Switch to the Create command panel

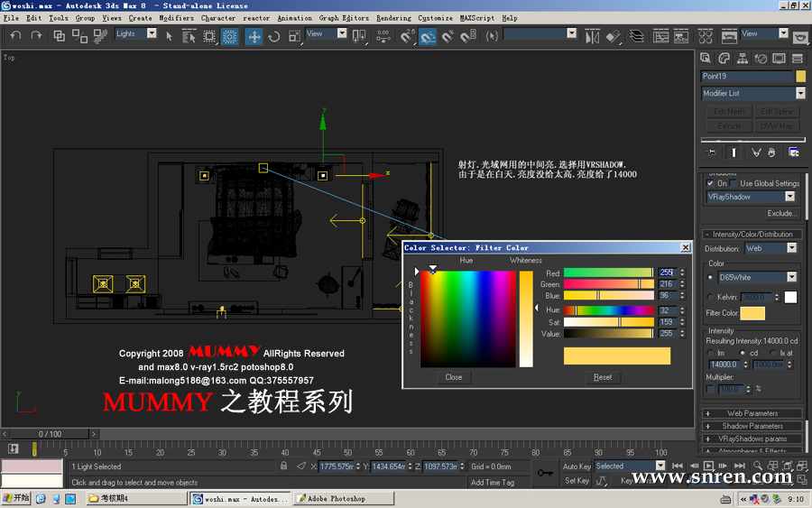pyautogui.click(x=706, y=58)
